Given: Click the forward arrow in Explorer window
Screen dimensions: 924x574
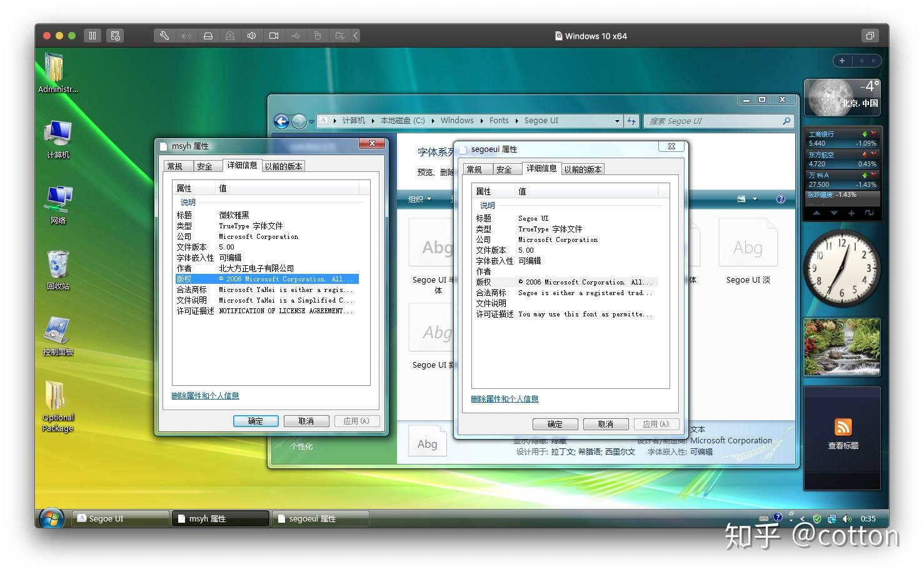Looking at the screenshot, I should 299,121.
